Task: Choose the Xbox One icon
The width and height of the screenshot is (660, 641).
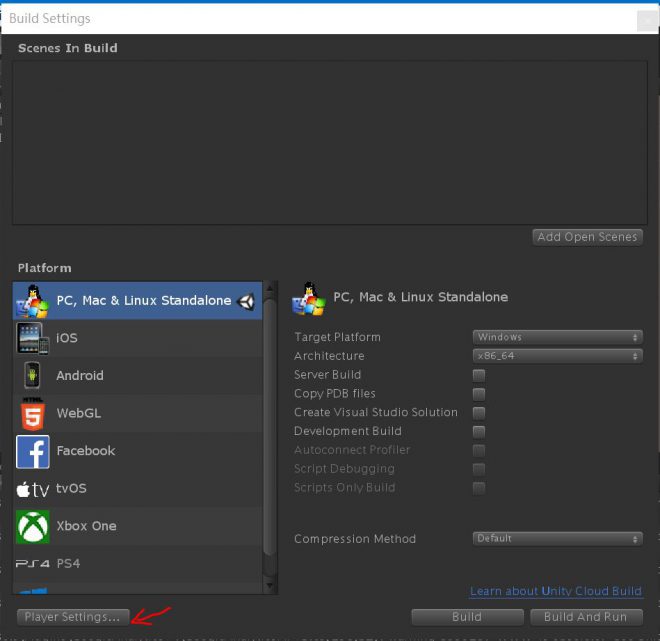Action: click(32, 526)
